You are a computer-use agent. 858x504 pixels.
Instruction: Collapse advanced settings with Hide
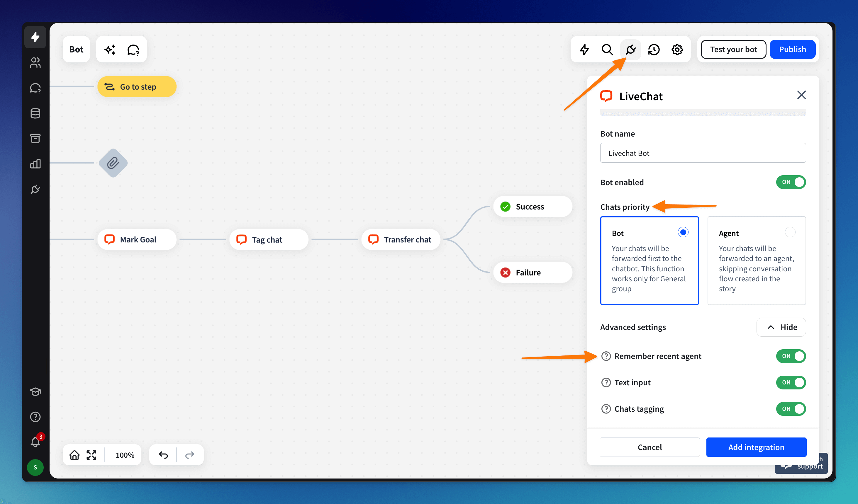click(781, 327)
